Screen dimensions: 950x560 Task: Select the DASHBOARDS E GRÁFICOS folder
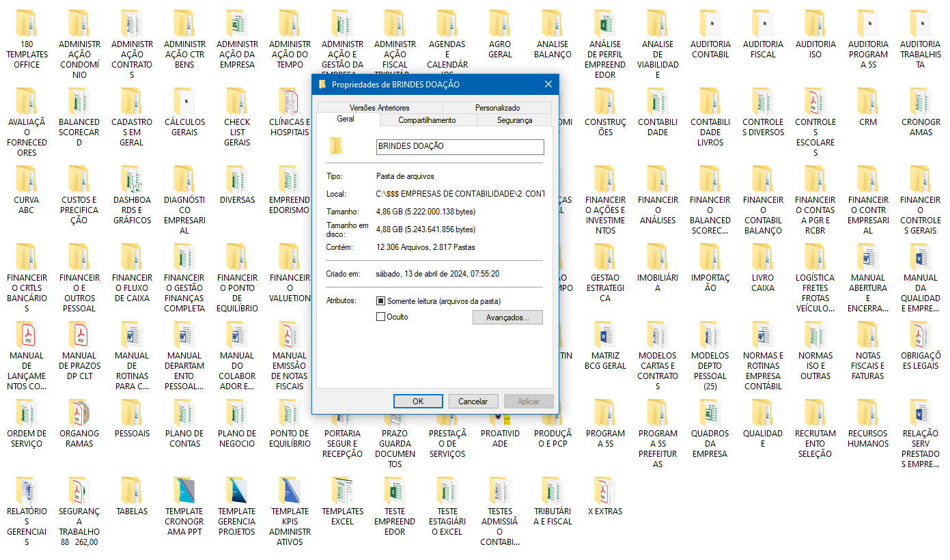[x=132, y=180]
